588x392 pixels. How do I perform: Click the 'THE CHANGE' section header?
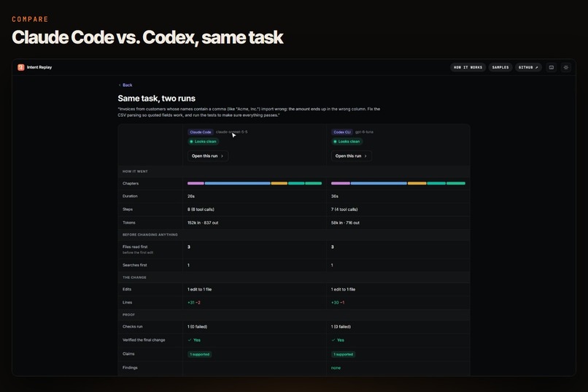point(134,277)
